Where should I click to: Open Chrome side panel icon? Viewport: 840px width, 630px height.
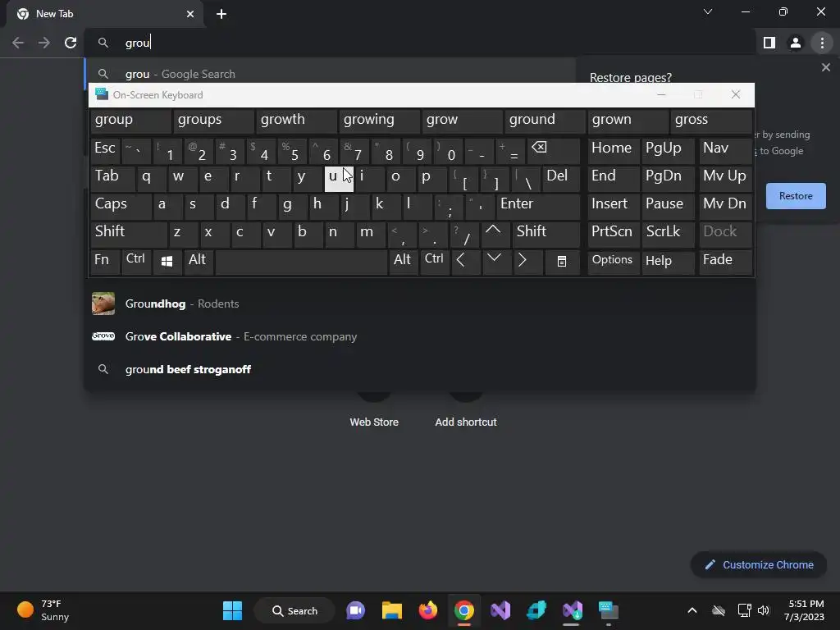(x=769, y=43)
